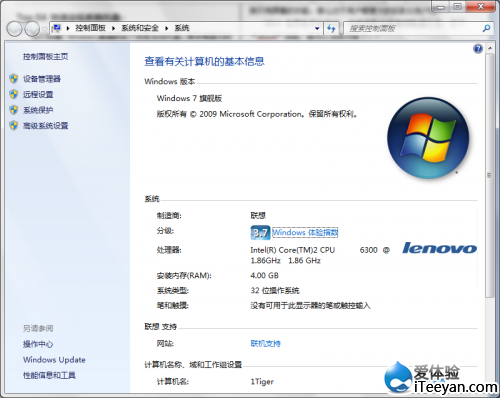Click the Forward navigation arrow button
This screenshot has width=500, height=398.
[32, 29]
